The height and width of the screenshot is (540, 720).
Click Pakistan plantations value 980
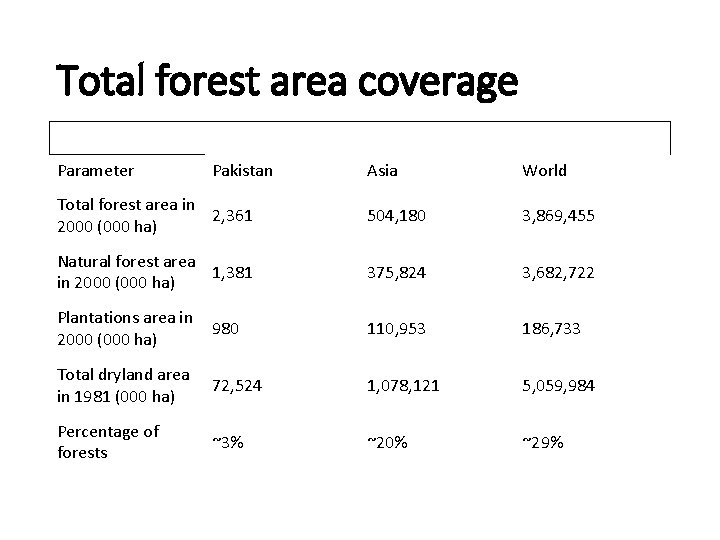click(x=225, y=329)
